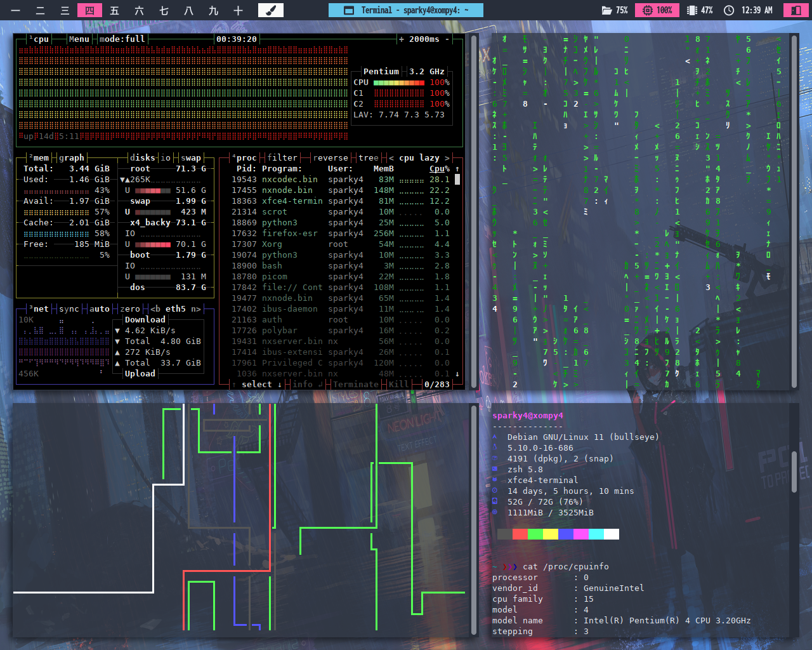Click the cyan color swatch in the neofetch palette
This screenshot has height=650, width=812.
pos(596,534)
